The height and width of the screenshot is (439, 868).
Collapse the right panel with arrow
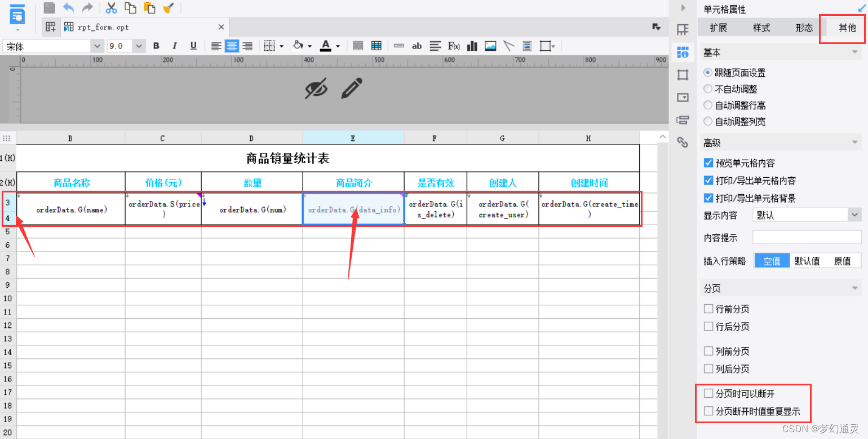pyautogui.click(x=683, y=8)
